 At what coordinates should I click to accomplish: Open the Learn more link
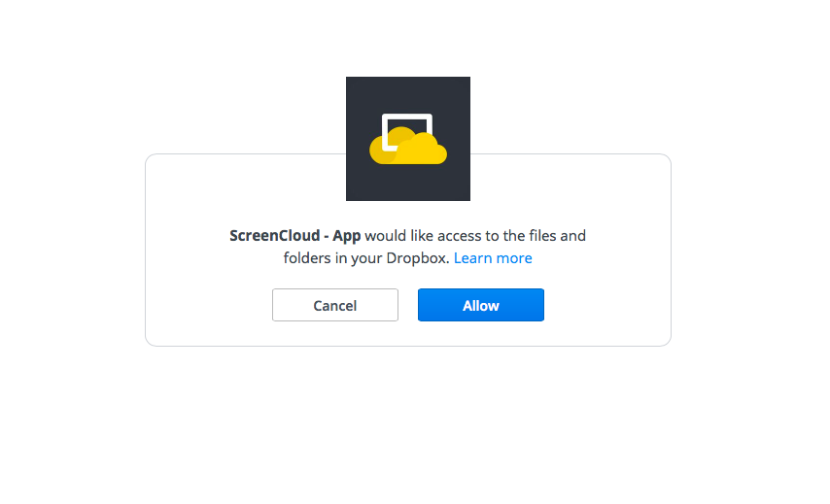point(493,258)
